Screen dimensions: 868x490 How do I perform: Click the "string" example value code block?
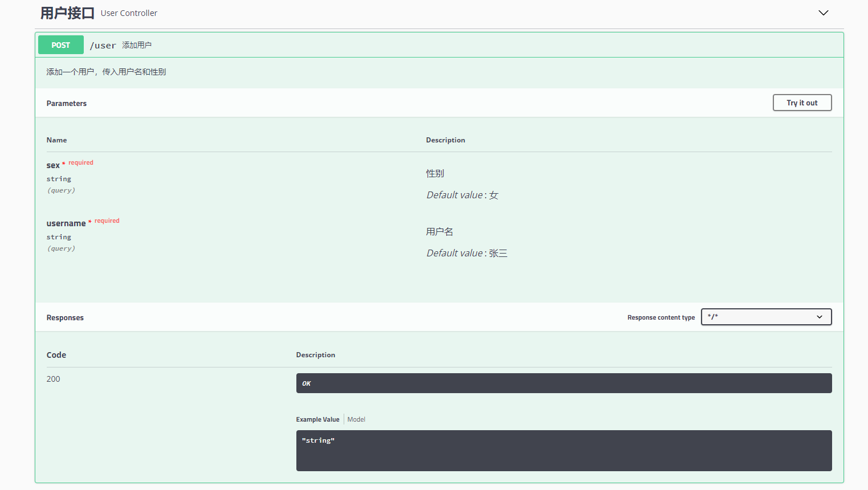pos(564,451)
